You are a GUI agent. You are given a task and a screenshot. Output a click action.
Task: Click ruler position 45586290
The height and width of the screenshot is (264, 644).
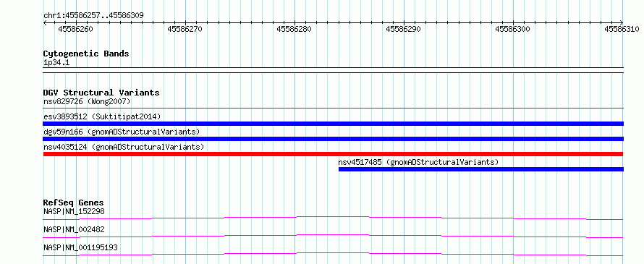click(x=403, y=29)
